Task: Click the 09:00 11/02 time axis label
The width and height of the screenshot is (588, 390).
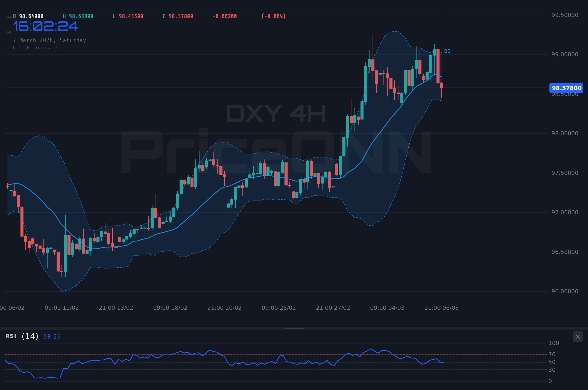Action: 62,308
